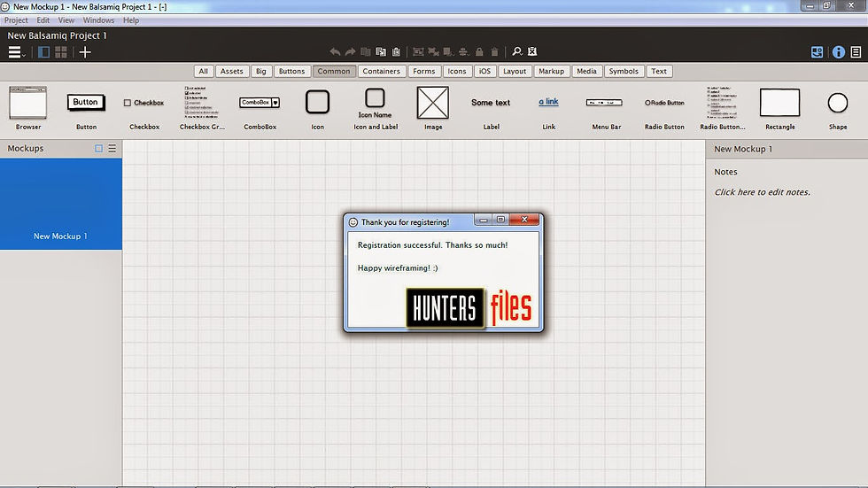This screenshot has width=868, height=488.
Task: Pick the Radio Button Group control
Action: [723, 108]
